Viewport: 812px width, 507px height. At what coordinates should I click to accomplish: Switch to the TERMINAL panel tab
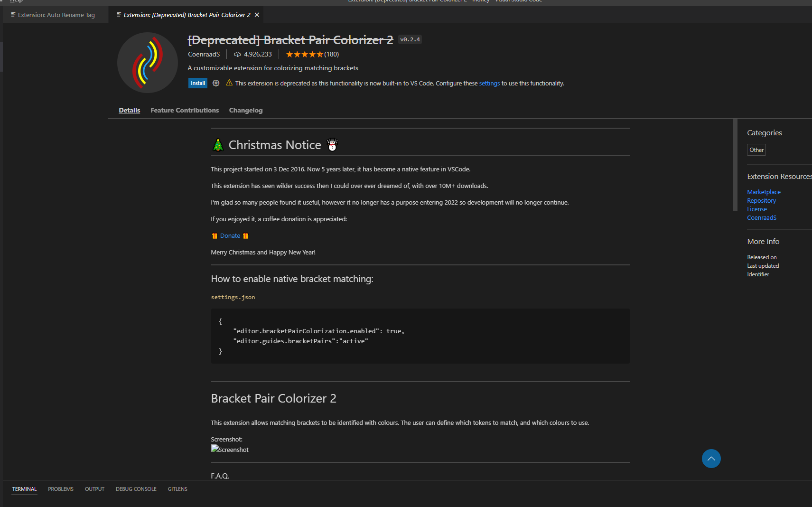pos(24,489)
